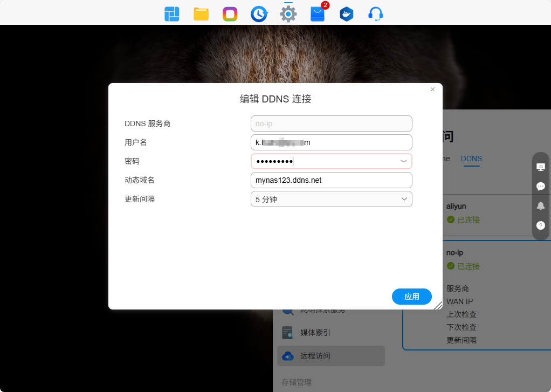
Task: Open 远程访问 in the settings sidebar
Action: 331,356
